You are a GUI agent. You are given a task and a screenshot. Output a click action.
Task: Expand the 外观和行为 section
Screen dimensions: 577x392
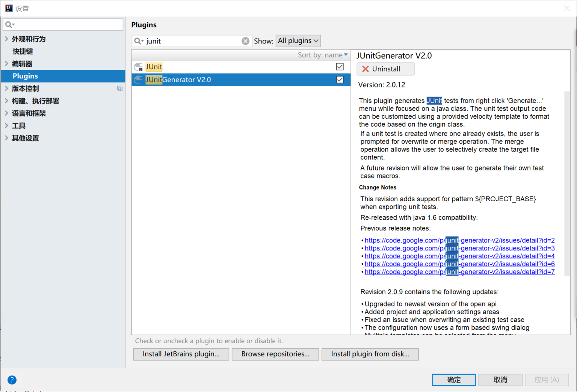tap(6, 39)
